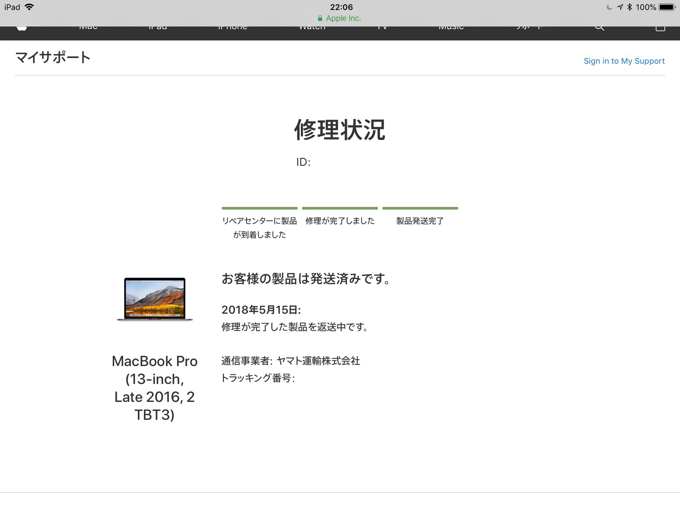The height and width of the screenshot is (510, 680).
Task: Click the MacBook Pro (13-inch, Late 2016) name
Action: [x=154, y=388]
